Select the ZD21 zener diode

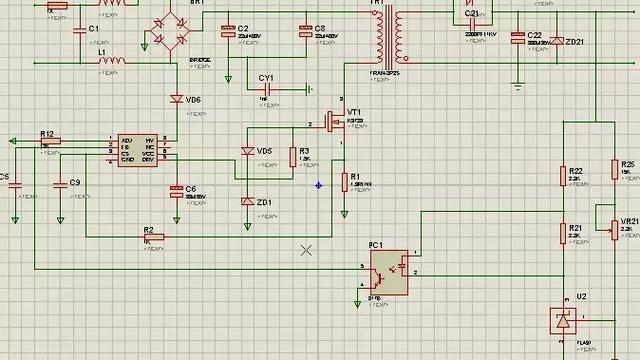pyautogui.click(x=557, y=41)
